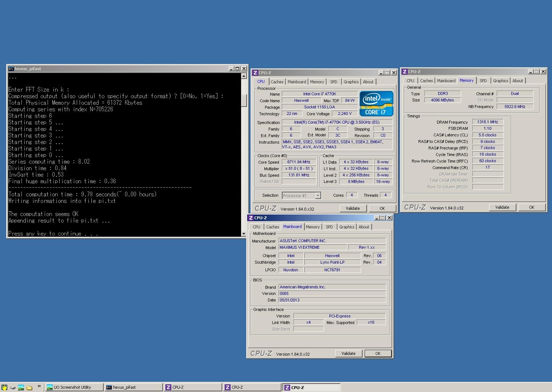The width and height of the screenshot is (552, 392).
Task: Switch to CPU tab in Mainboard CPU-Z window
Action: [x=257, y=227]
